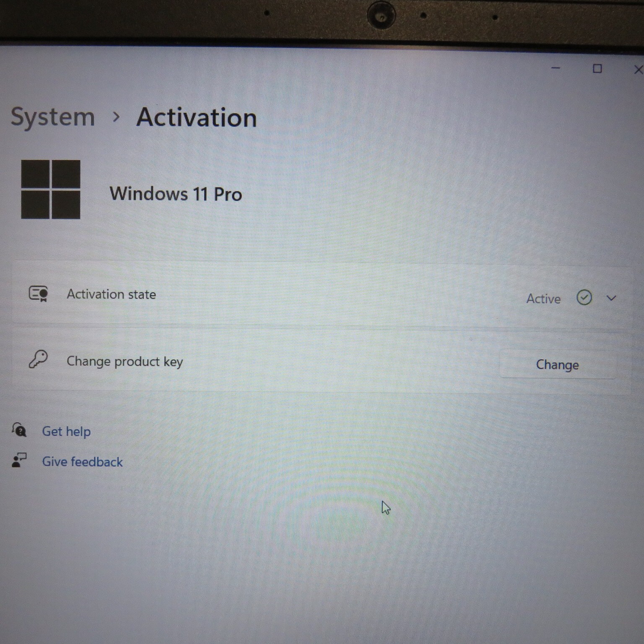
Task: Click the breadcrumb separator arrow after System
Action: coord(116,117)
